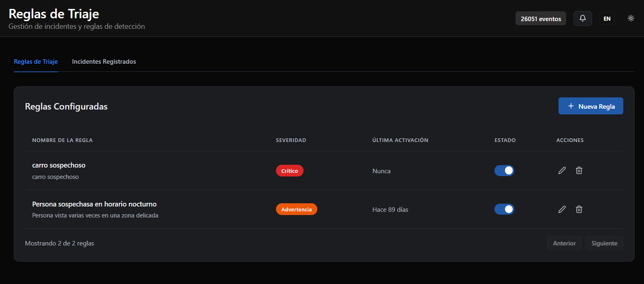Switch to light theme with sun icon
Image resolution: width=644 pixels, height=284 pixels.
631,18
